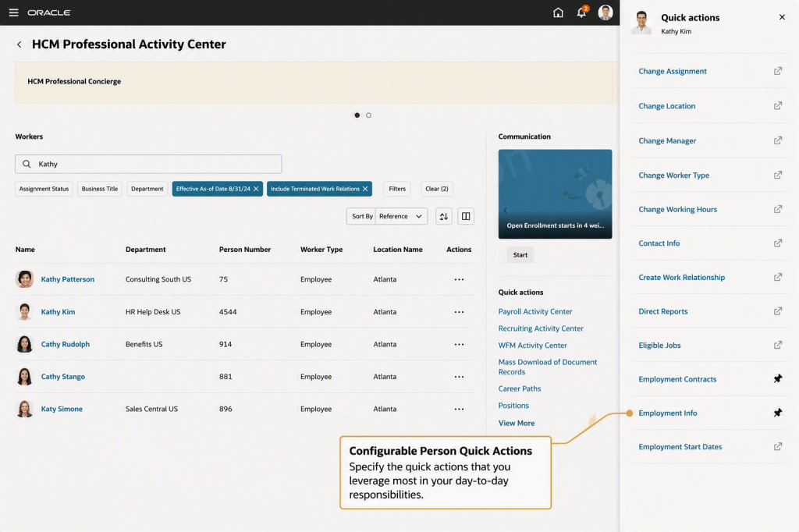Open Cathy Stango's worker record

(x=63, y=377)
